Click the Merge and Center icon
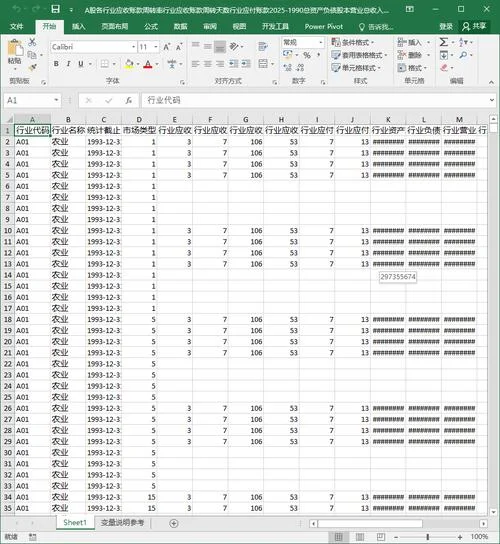The image size is (500, 544). (263, 64)
